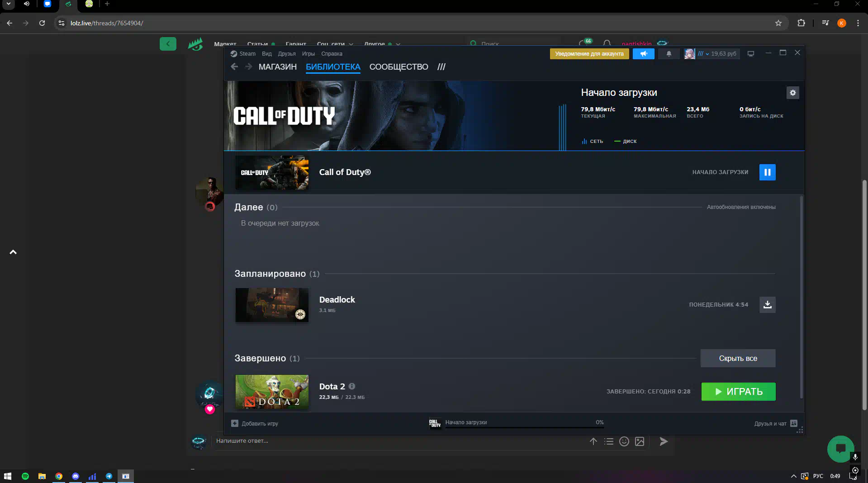Open the Друзья menu
This screenshot has height=483, width=868.
(287, 53)
